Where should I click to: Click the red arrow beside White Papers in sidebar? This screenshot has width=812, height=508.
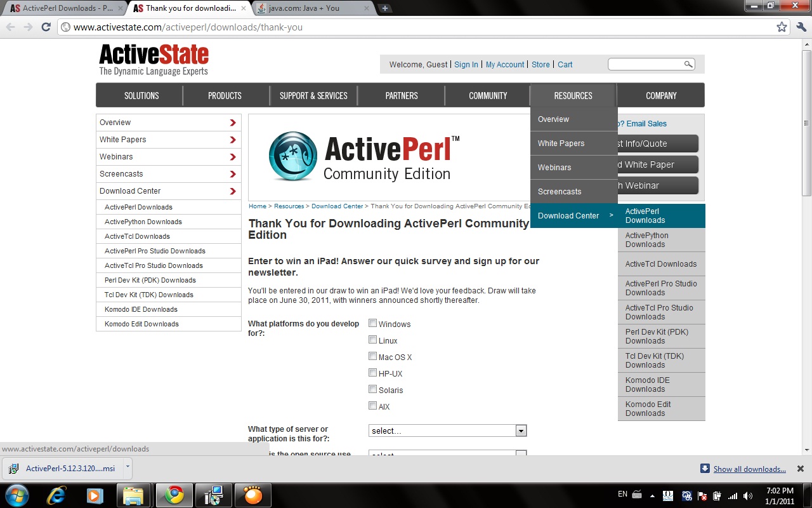click(x=233, y=140)
